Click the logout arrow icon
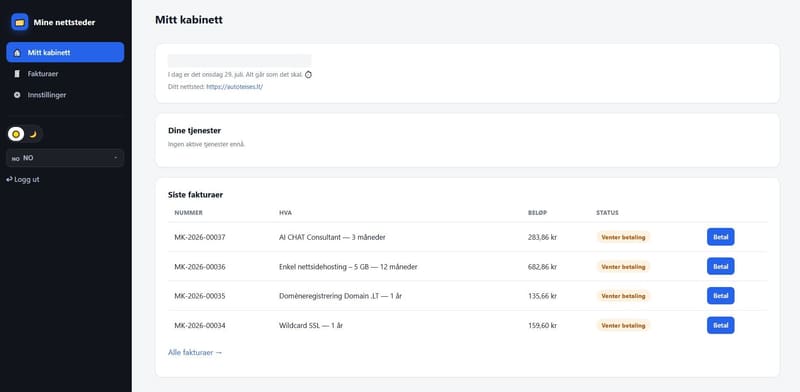The width and height of the screenshot is (800, 392). [9, 180]
